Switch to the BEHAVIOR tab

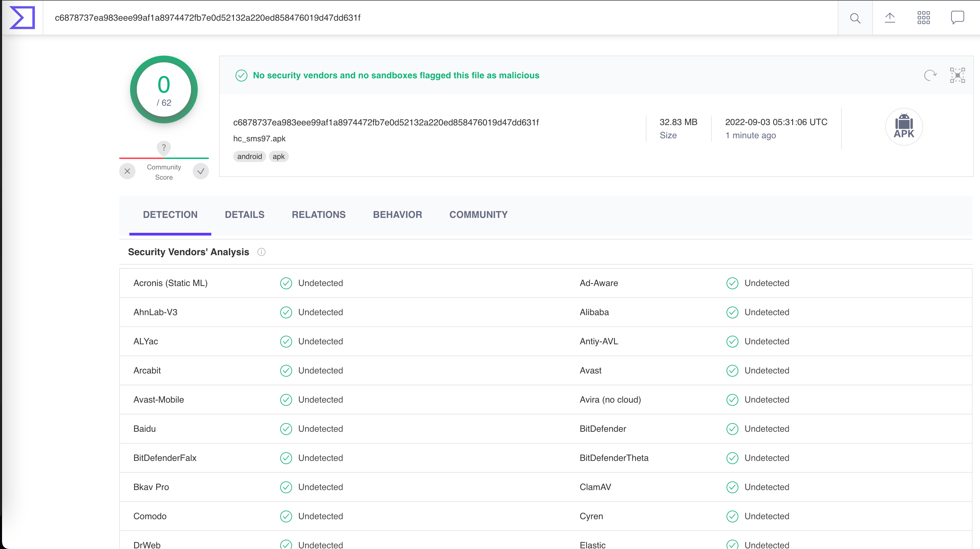[x=397, y=215]
